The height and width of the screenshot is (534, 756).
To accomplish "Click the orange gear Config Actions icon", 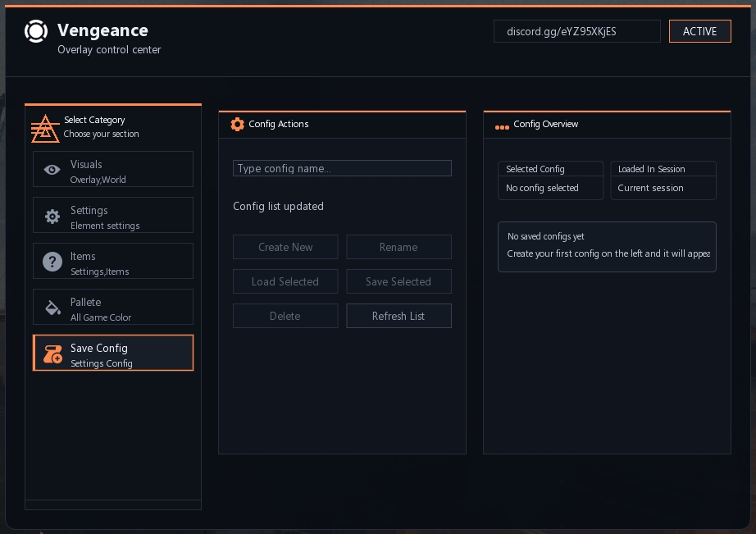I will (x=238, y=125).
